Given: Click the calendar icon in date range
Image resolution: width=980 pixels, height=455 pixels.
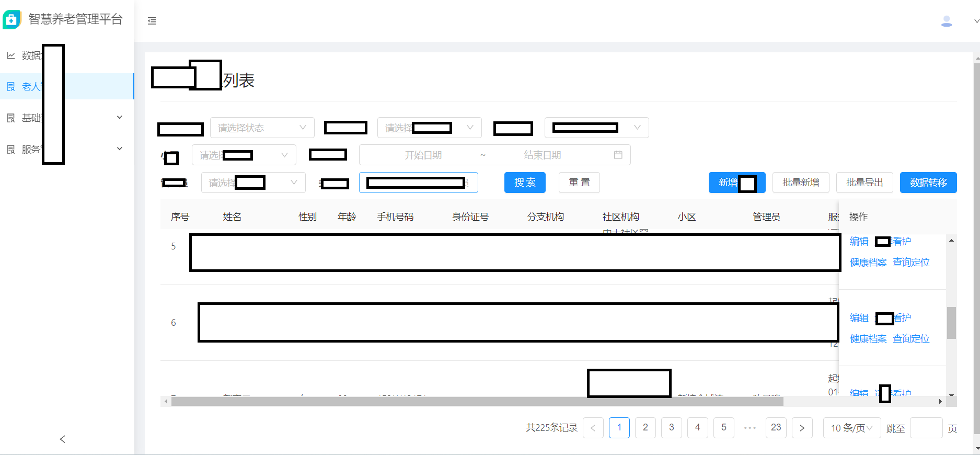Looking at the screenshot, I should pos(618,155).
